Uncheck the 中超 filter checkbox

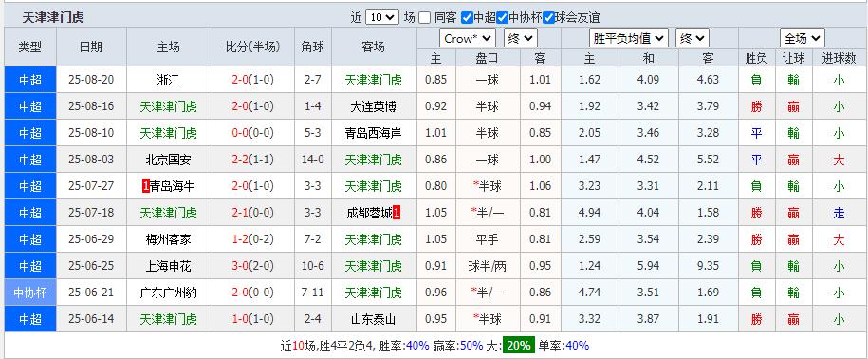(468, 18)
